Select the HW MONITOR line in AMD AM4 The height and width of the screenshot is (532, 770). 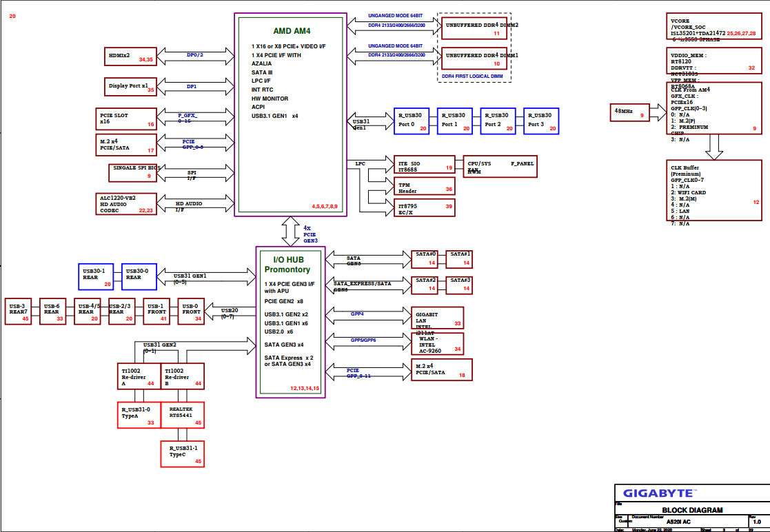pos(270,98)
